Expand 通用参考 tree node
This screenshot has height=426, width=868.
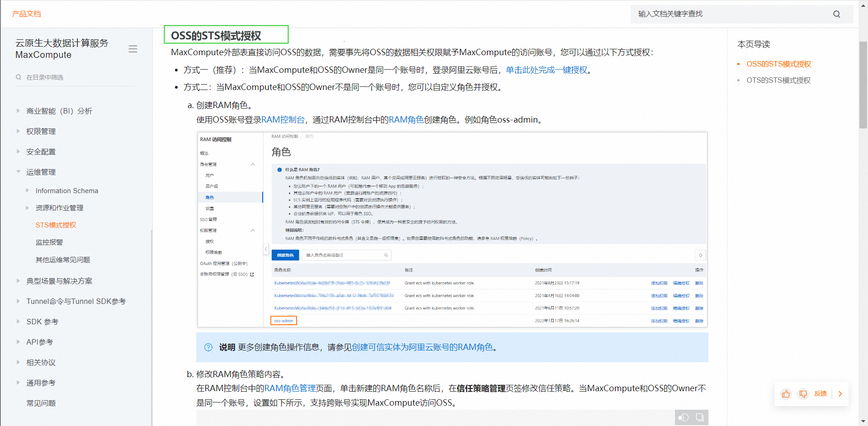pos(18,383)
